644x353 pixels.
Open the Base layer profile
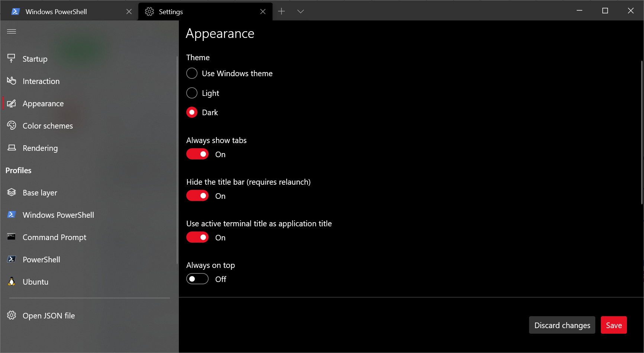point(88,192)
